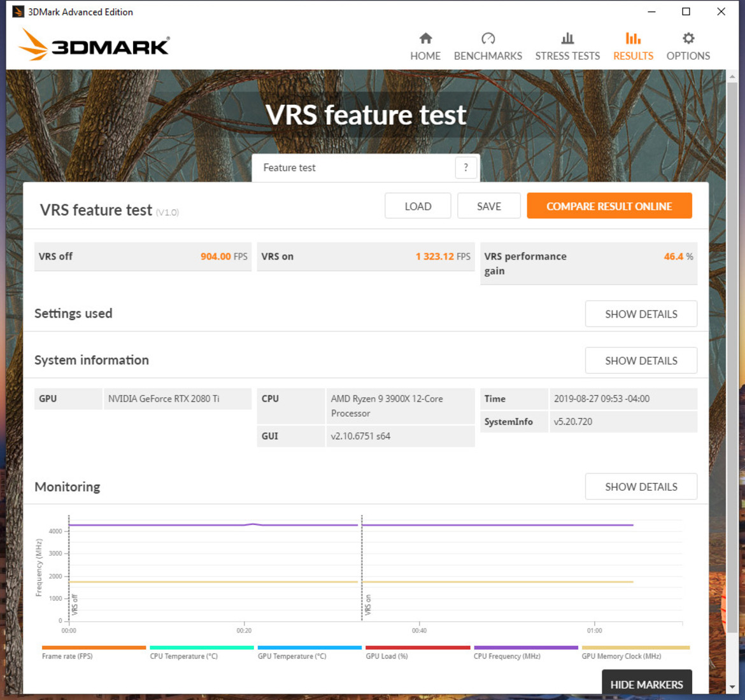
Task: Toggle CPU Temperature legend swatch
Action: tap(201, 647)
